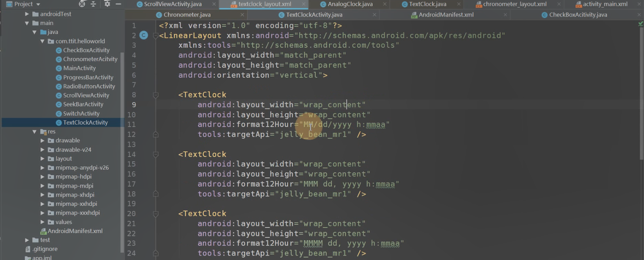Viewport: 644px width, 260px height.
Task: Hide the Project panel with minus icon
Action: coord(118,4)
